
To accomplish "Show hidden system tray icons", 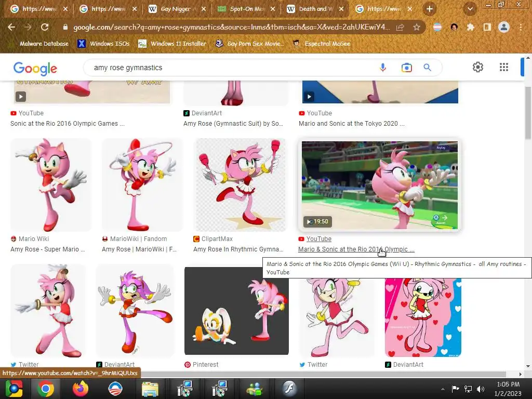I will [x=443, y=389].
